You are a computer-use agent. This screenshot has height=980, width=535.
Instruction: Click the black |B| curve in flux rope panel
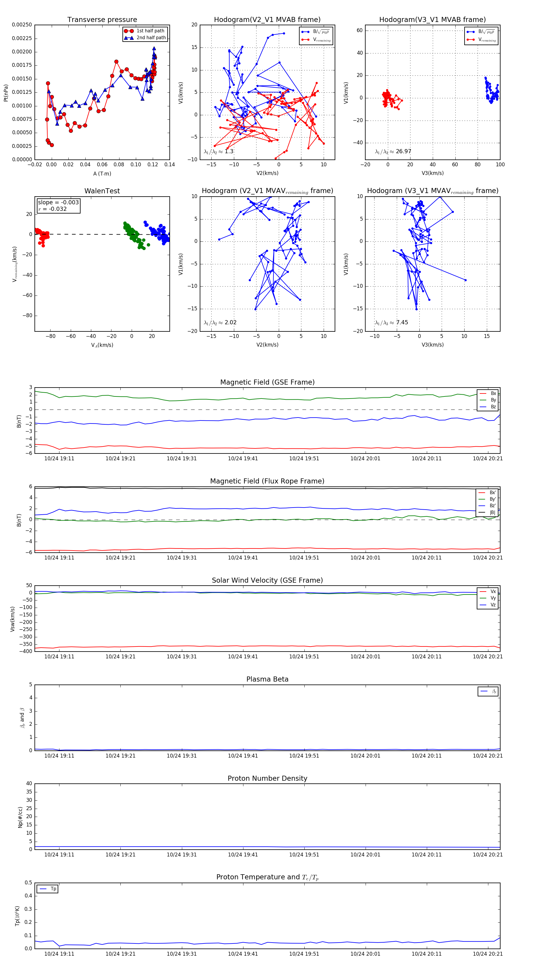click(267, 489)
